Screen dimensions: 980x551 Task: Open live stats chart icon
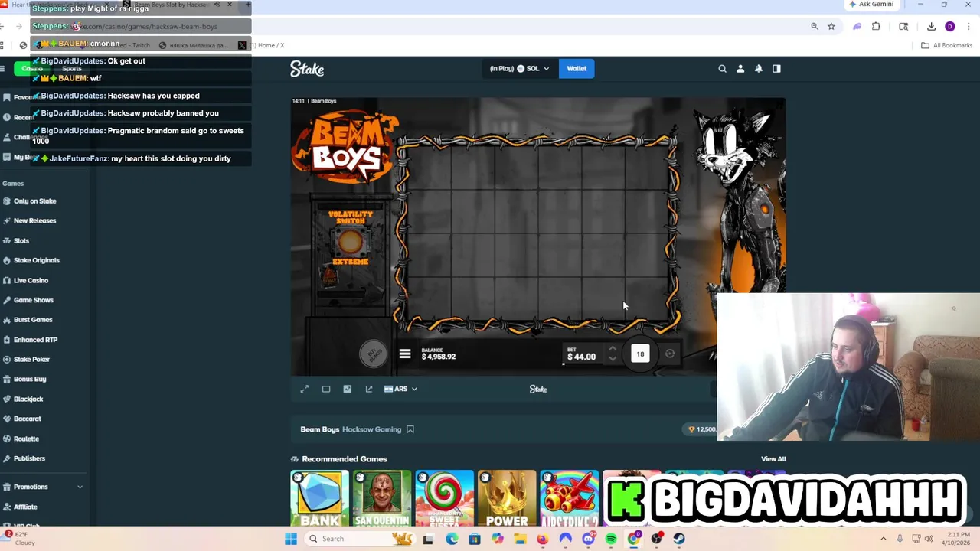tap(348, 389)
